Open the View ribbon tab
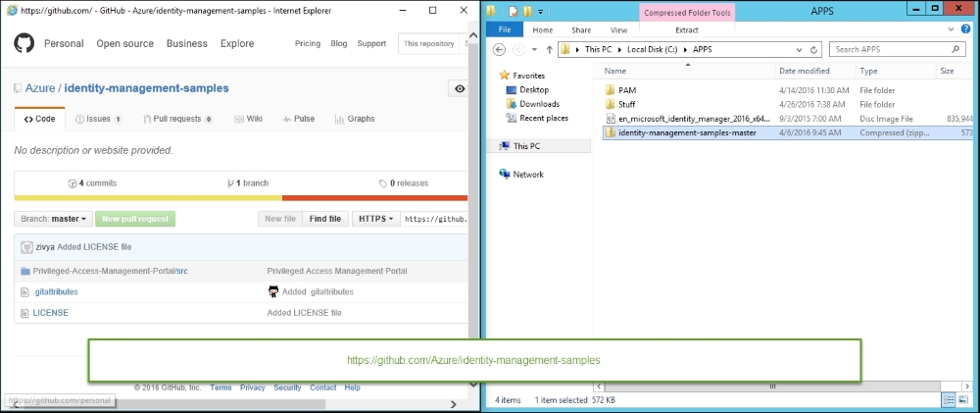 (618, 30)
